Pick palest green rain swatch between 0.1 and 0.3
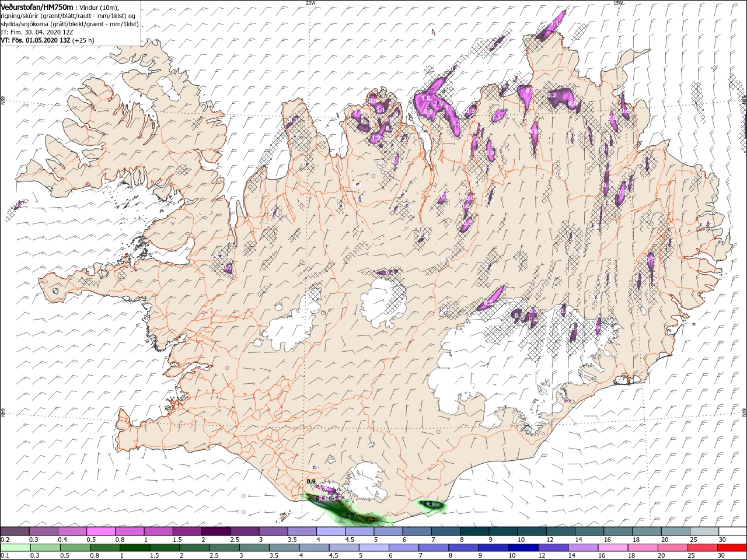Image resolution: width=747 pixels, height=560 pixels. pos(15,547)
